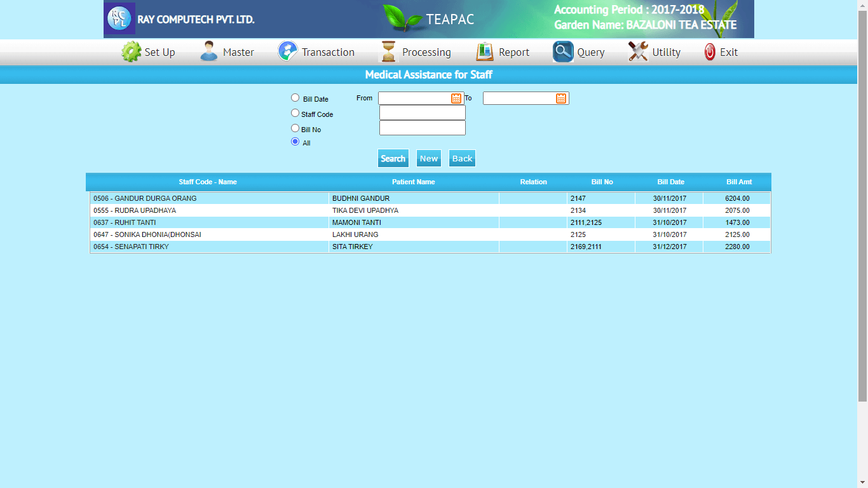Click the Utility tools icon

pyautogui.click(x=638, y=51)
